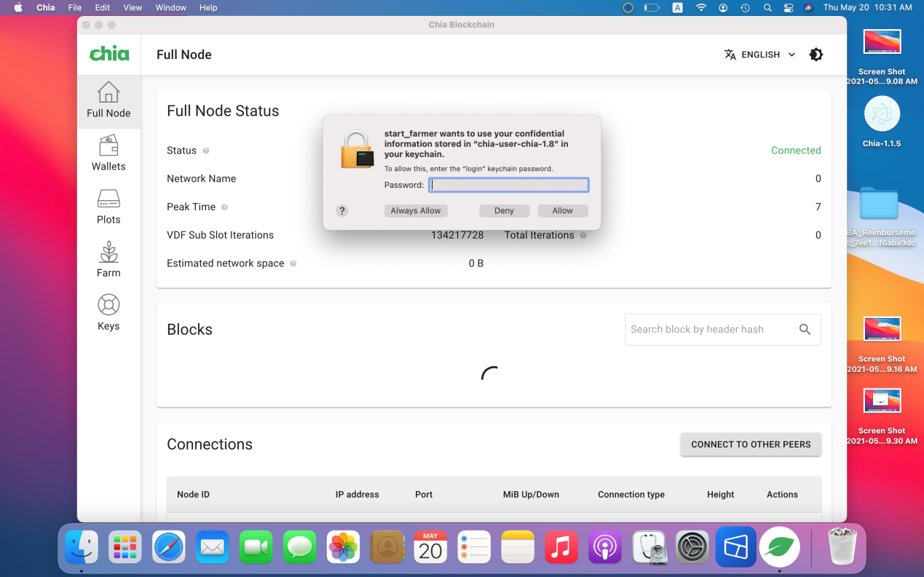Open Reminders from the Dock
Image resolution: width=924 pixels, height=577 pixels.
(474, 546)
